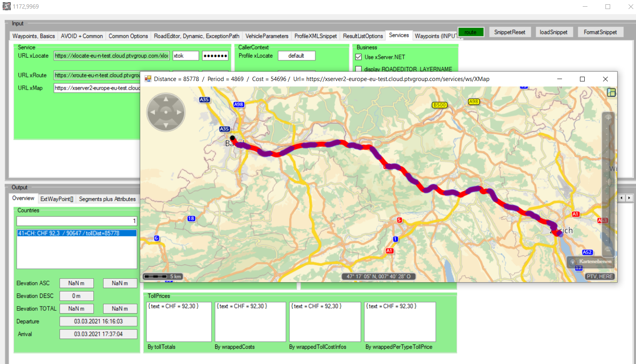
Task: Click the loadSnippet button
Action: pos(553,32)
